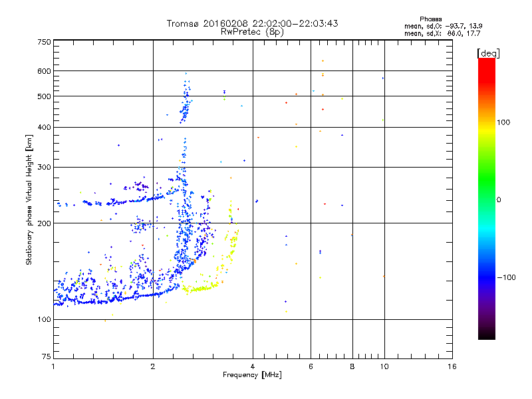This screenshot has height=399, width=532.
Task: Click the x-axis tick label '4'
Action: [x=253, y=366]
